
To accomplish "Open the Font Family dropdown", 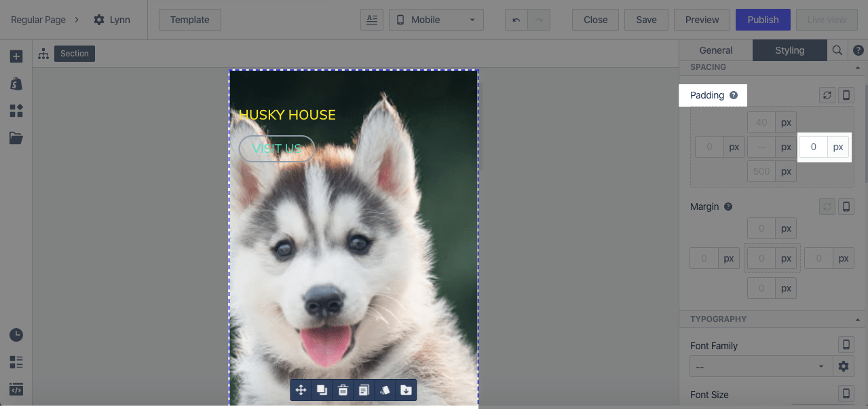I will pyautogui.click(x=761, y=366).
